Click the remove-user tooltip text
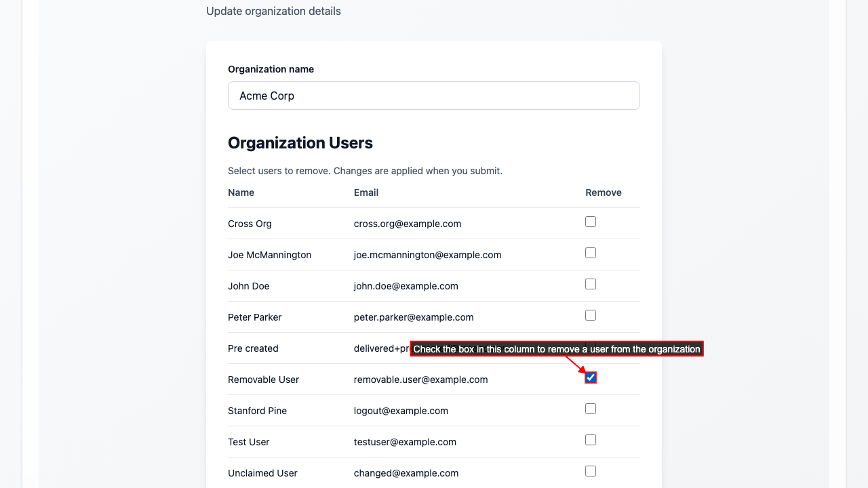 556,349
